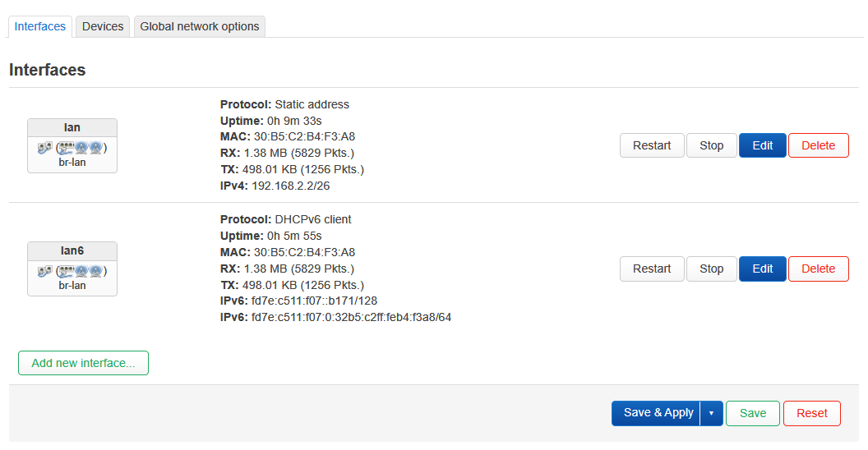The width and height of the screenshot is (868, 450).
Task: Click the switch port icon under lan6
Action: point(66,271)
